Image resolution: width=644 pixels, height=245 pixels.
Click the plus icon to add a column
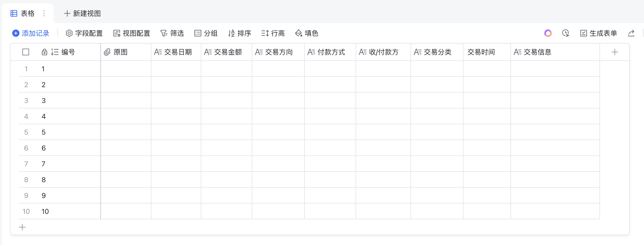click(x=615, y=52)
